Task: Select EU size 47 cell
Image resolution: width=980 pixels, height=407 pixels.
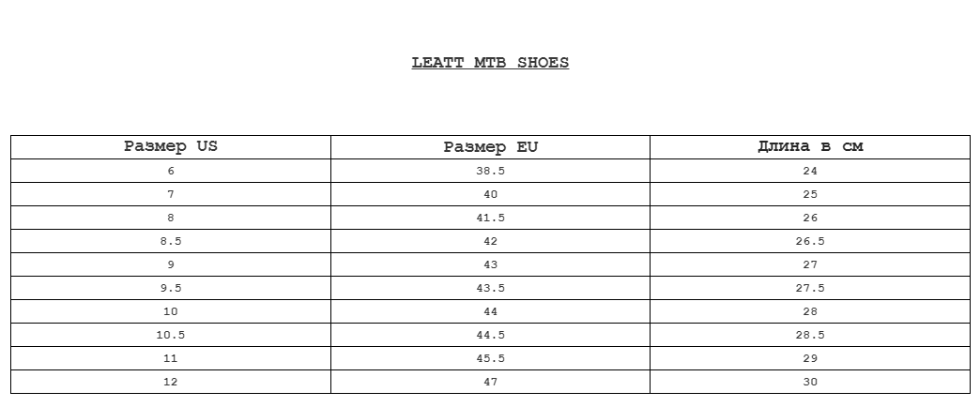Action: coord(490,382)
